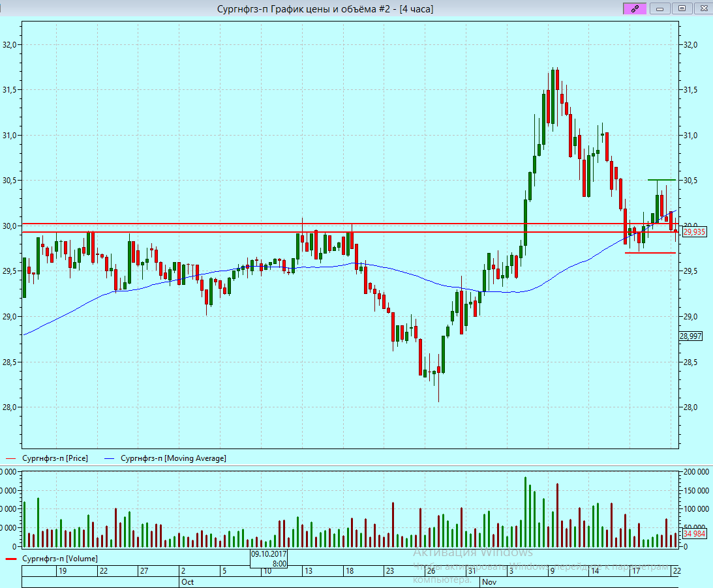Select the Сургнфгз-п [Price] legend label
This screenshot has height=588, width=713.
coord(55,458)
